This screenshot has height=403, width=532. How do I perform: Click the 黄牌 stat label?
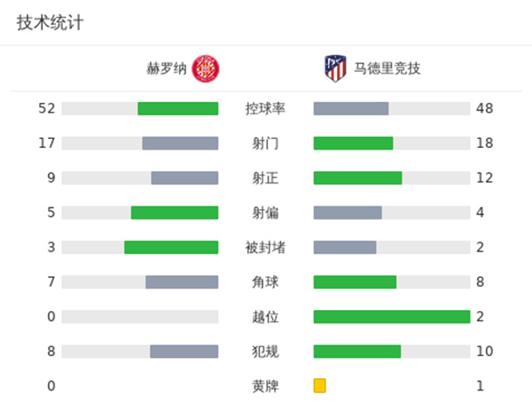tap(265, 386)
